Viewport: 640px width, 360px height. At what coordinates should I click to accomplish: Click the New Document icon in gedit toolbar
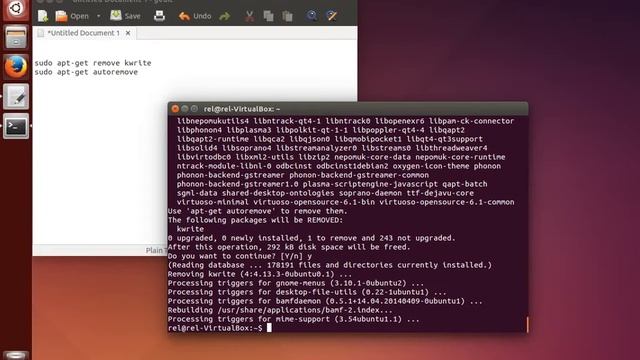point(43,16)
